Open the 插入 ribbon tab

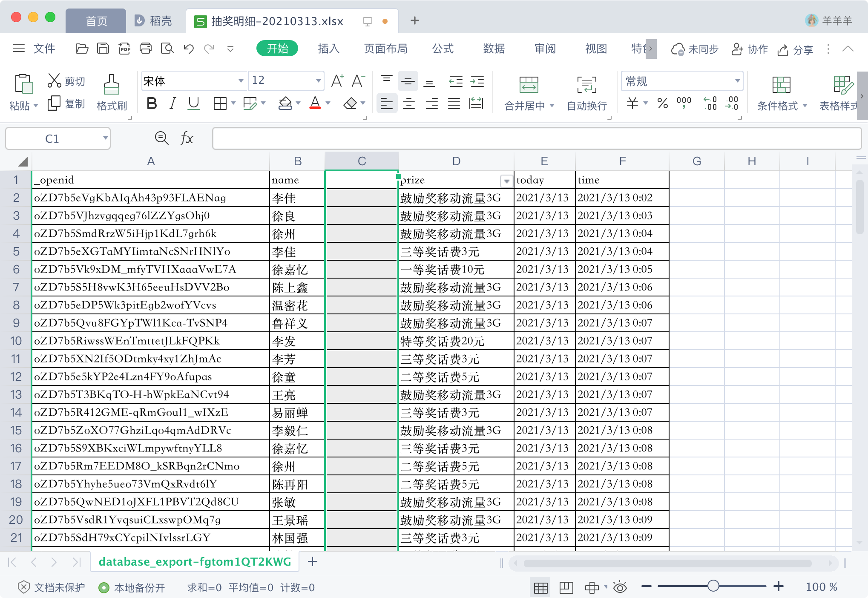pos(328,49)
